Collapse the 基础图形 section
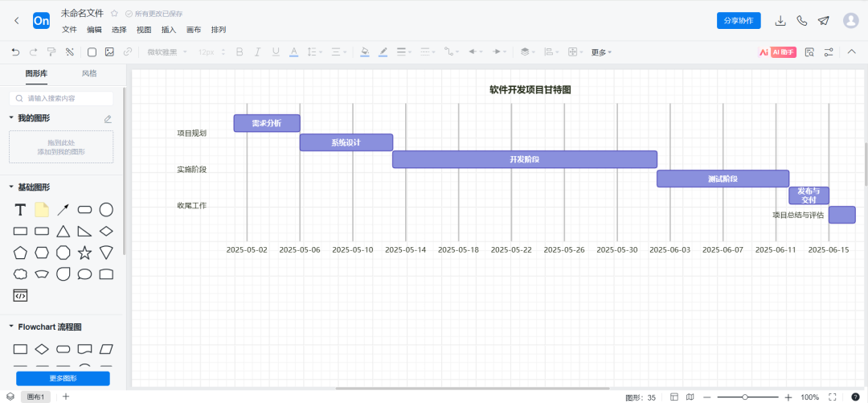This screenshot has height=403, width=868. point(11,187)
